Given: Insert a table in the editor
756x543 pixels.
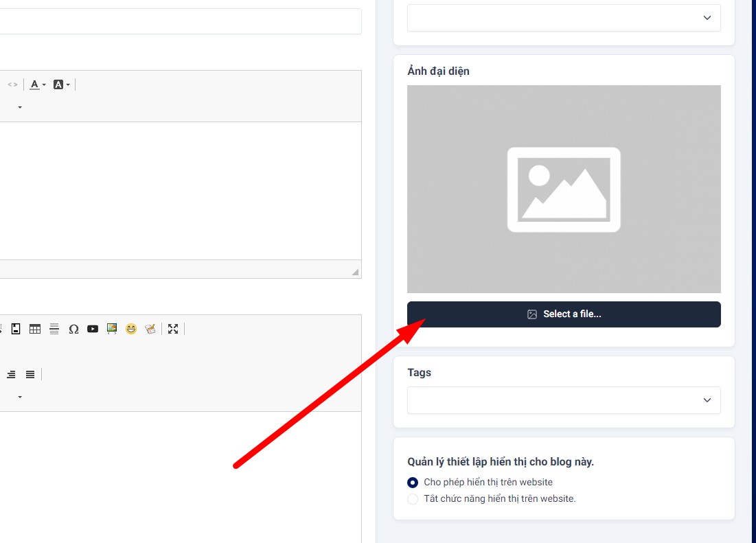Looking at the screenshot, I should 35,329.
